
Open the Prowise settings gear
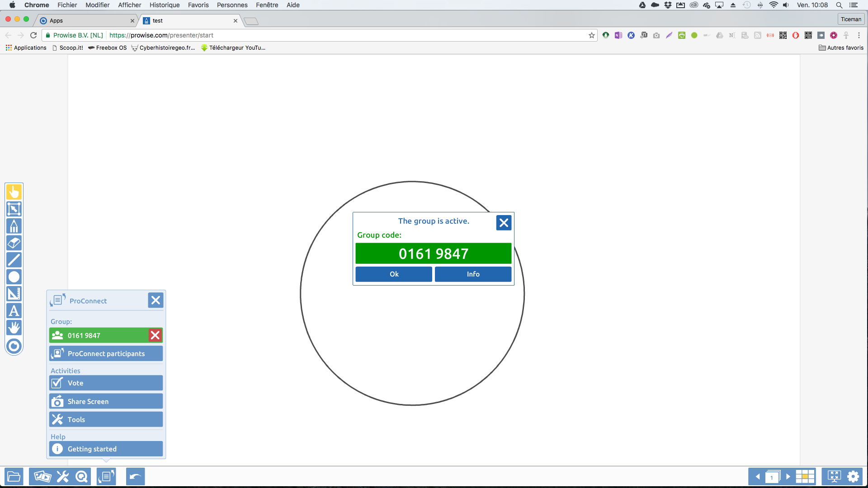[853, 477]
